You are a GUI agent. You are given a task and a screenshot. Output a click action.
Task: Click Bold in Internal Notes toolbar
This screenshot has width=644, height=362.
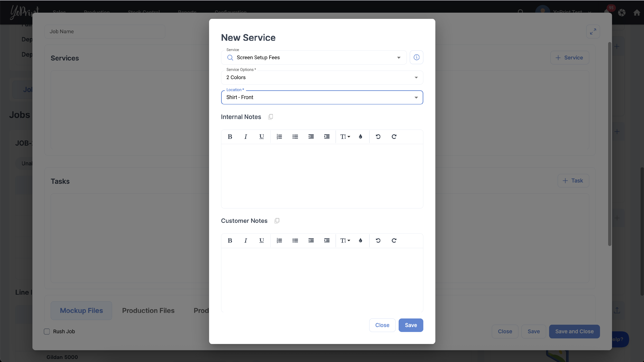[x=230, y=137]
